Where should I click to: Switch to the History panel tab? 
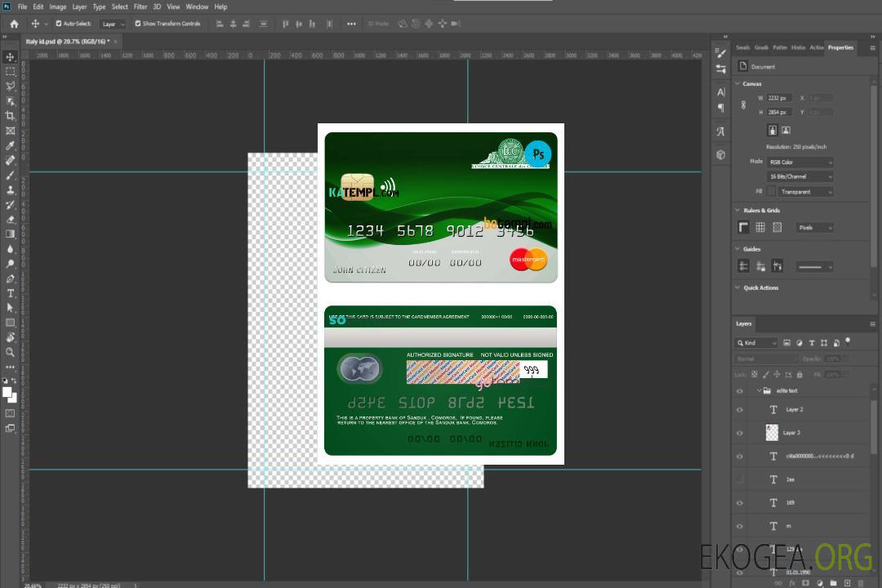(x=798, y=48)
